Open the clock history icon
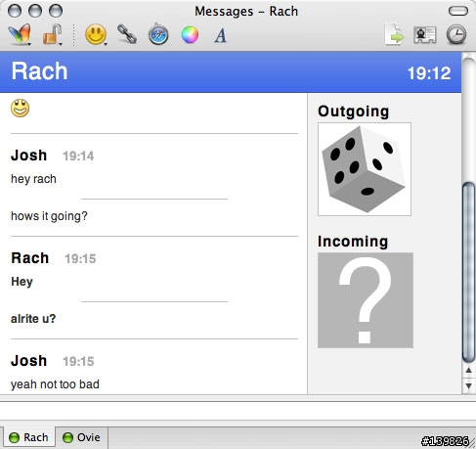 coord(456,34)
